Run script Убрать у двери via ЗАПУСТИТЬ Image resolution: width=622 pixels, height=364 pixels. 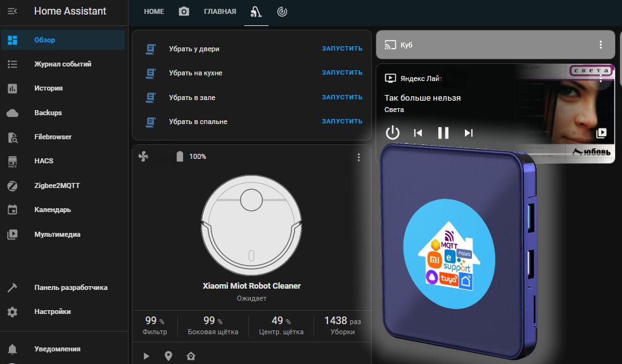tap(342, 48)
